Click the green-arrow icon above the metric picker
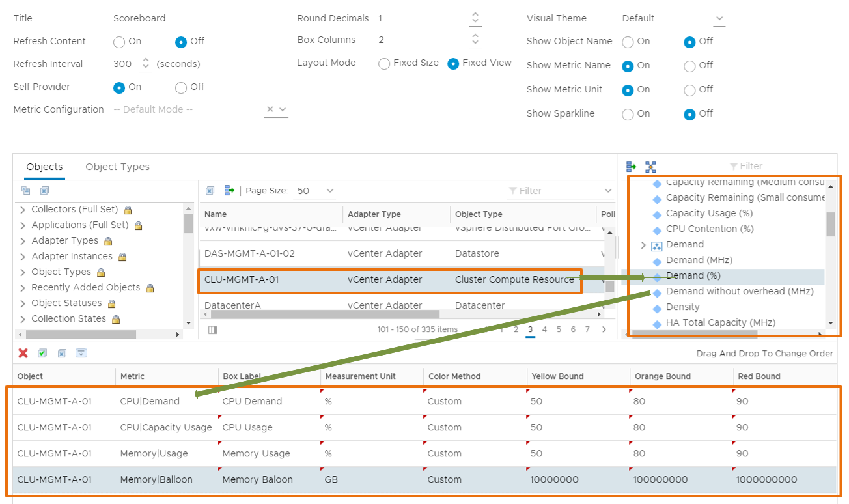The image size is (849, 504). pyautogui.click(x=631, y=167)
